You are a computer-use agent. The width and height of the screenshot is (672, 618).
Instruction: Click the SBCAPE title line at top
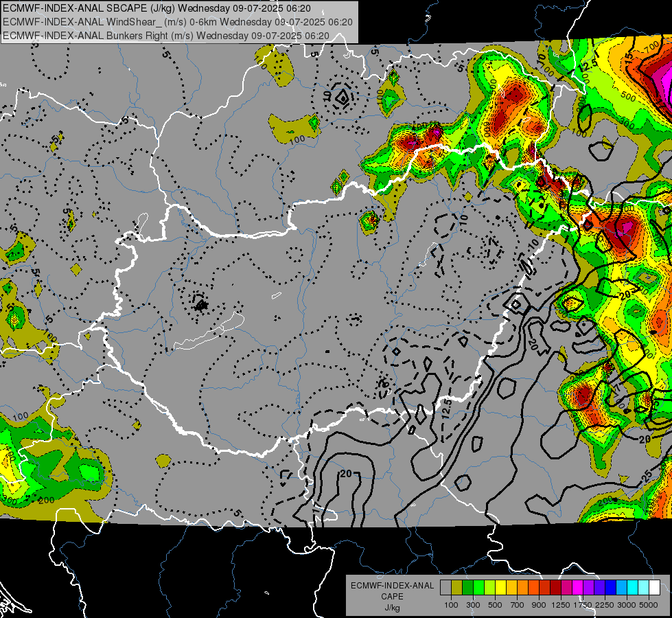pos(157,8)
